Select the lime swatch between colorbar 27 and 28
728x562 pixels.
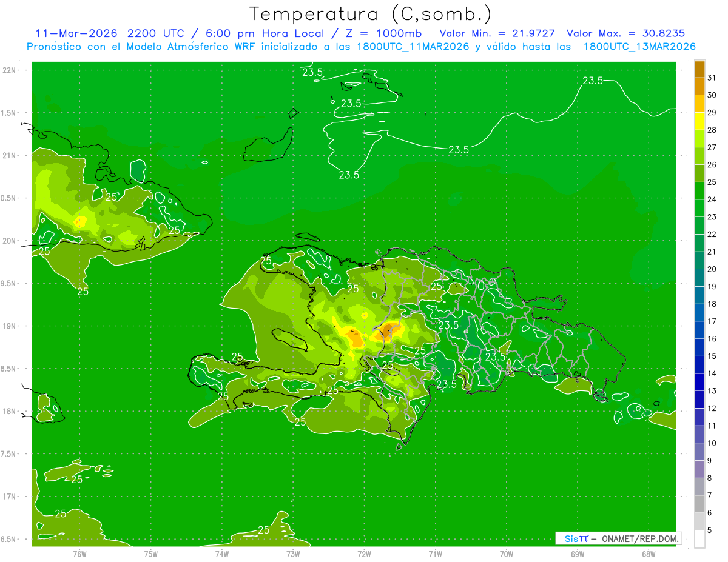tap(699, 138)
